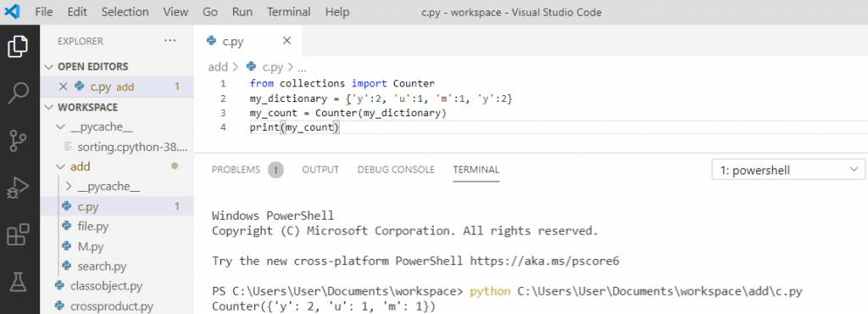Open the Explorer view in activity bar
The width and height of the screenshot is (868, 314).
click(19, 46)
